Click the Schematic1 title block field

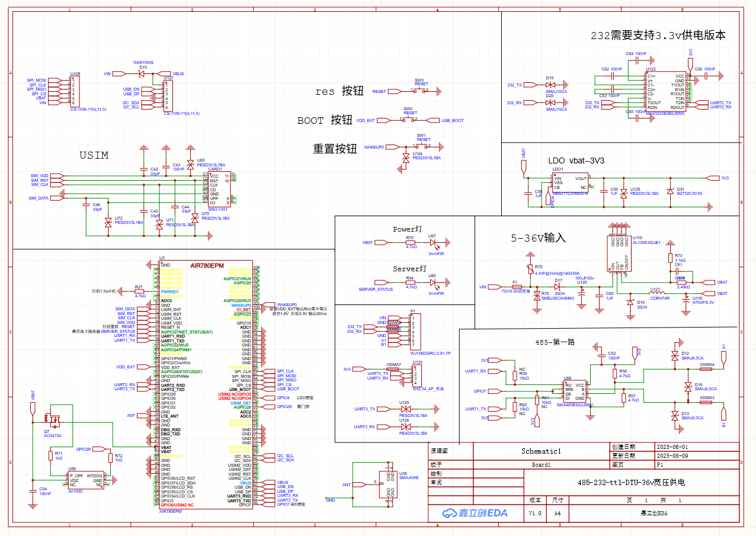pos(541,451)
